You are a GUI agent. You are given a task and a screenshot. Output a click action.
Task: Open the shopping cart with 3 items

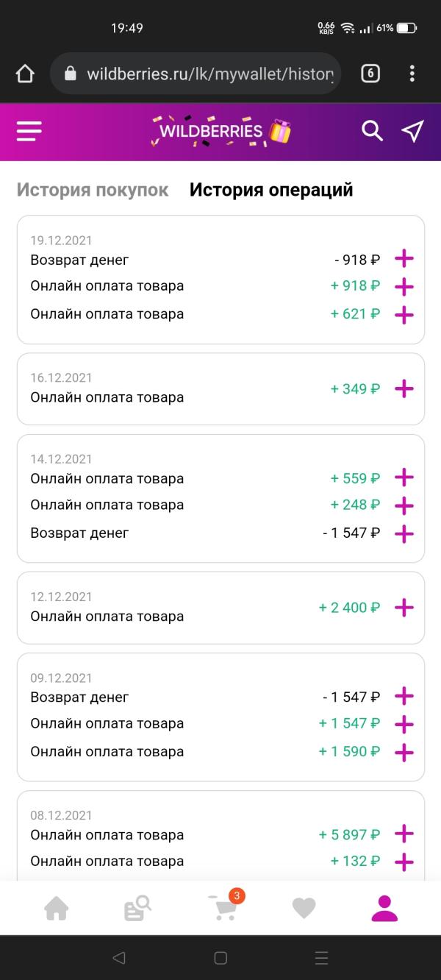pyautogui.click(x=223, y=908)
